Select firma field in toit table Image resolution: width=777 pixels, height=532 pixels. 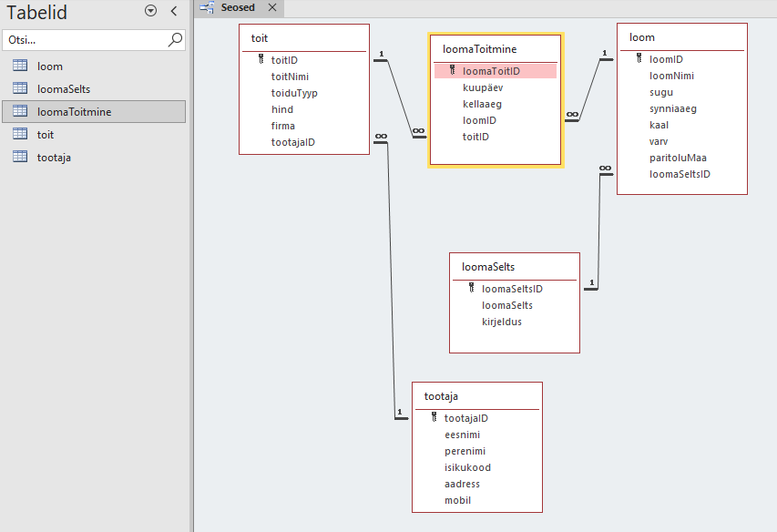283,126
